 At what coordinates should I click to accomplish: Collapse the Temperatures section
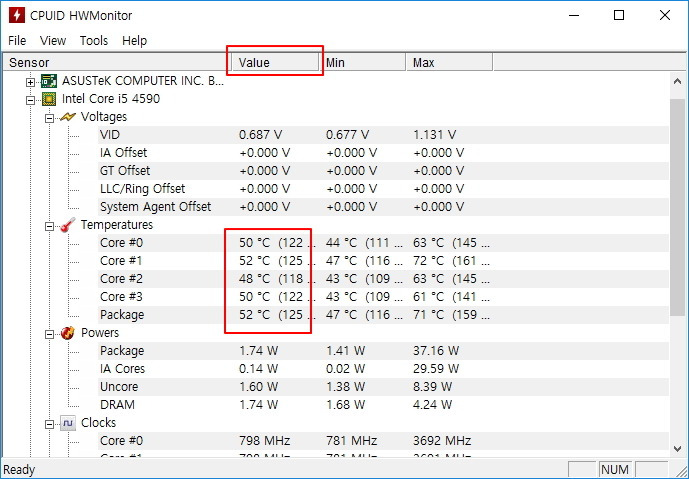point(50,226)
